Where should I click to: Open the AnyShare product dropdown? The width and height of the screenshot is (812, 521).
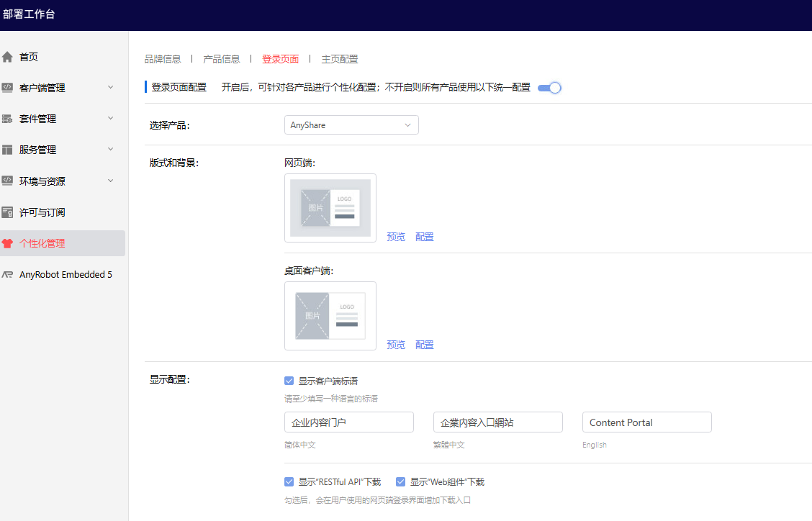(351, 125)
